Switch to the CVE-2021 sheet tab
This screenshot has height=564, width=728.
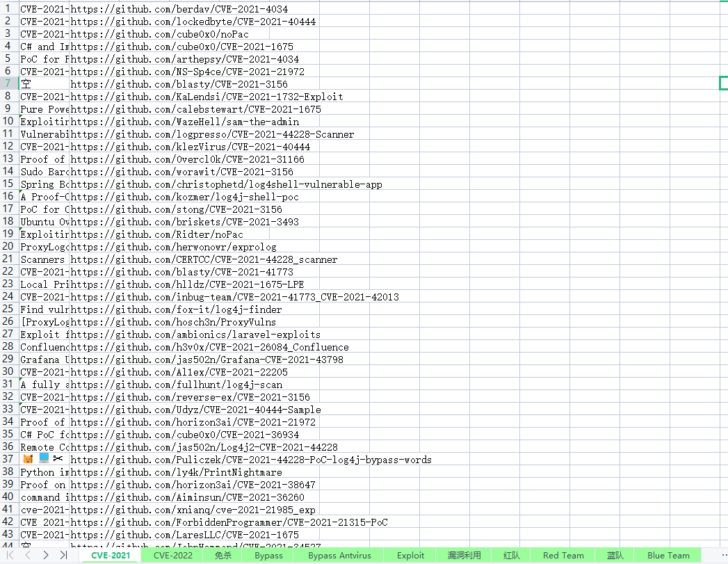(111, 555)
